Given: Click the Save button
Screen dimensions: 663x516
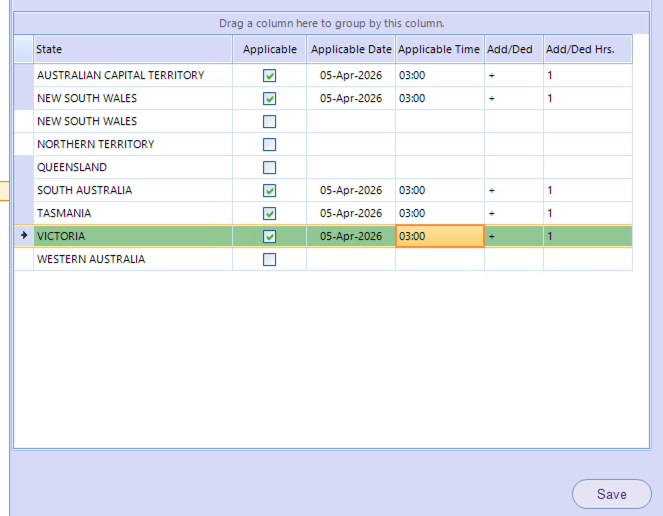Looking at the screenshot, I should click(611, 494).
